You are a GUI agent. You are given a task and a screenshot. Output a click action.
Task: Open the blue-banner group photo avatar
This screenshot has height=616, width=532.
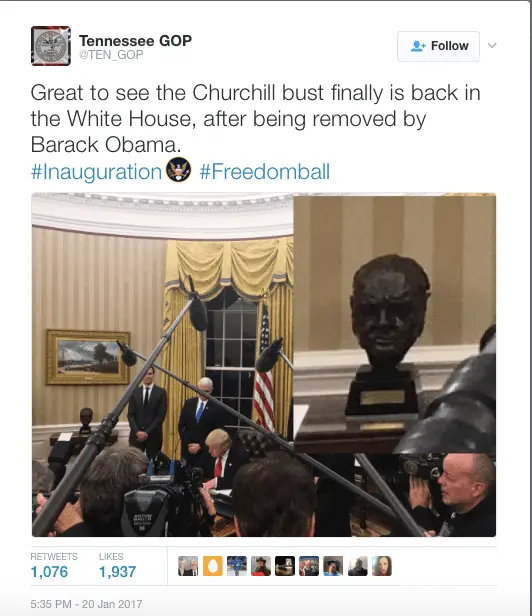[x=309, y=566]
